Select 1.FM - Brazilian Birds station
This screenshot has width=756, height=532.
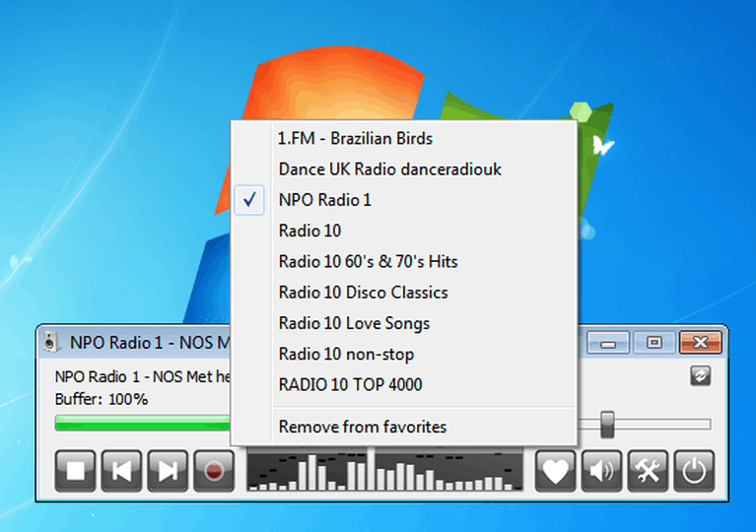click(x=404, y=139)
